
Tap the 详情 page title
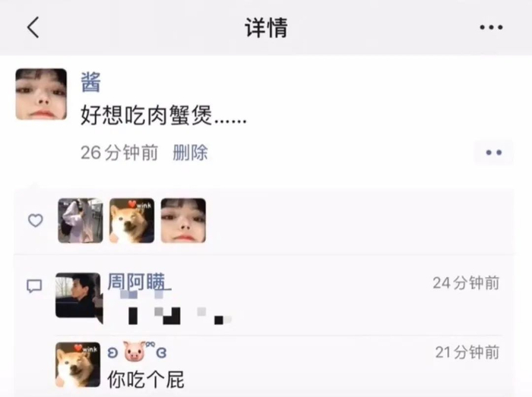[266, 27]
